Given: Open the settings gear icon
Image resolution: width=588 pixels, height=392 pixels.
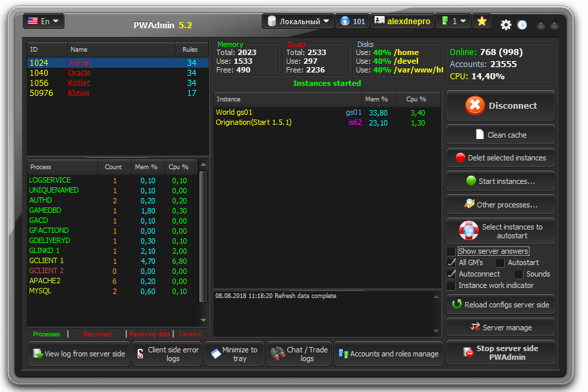Looking at the screenshot, I should [506, 25].
